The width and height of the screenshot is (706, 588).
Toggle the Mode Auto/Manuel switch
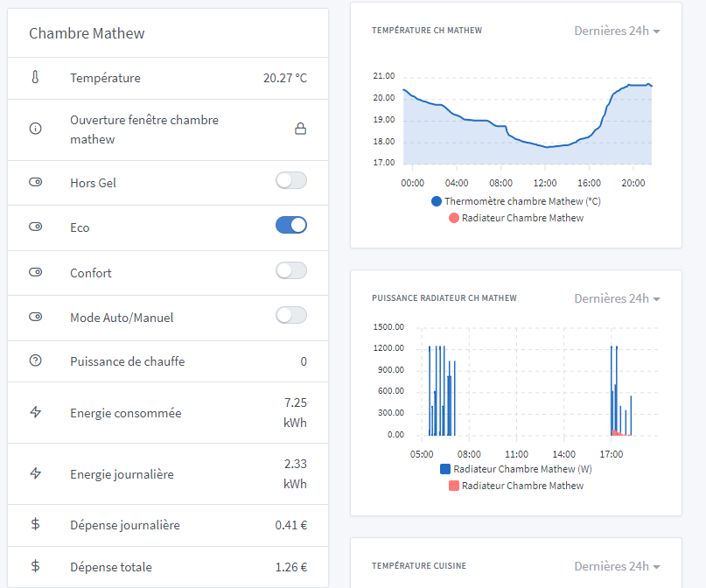tap(290, 316)
